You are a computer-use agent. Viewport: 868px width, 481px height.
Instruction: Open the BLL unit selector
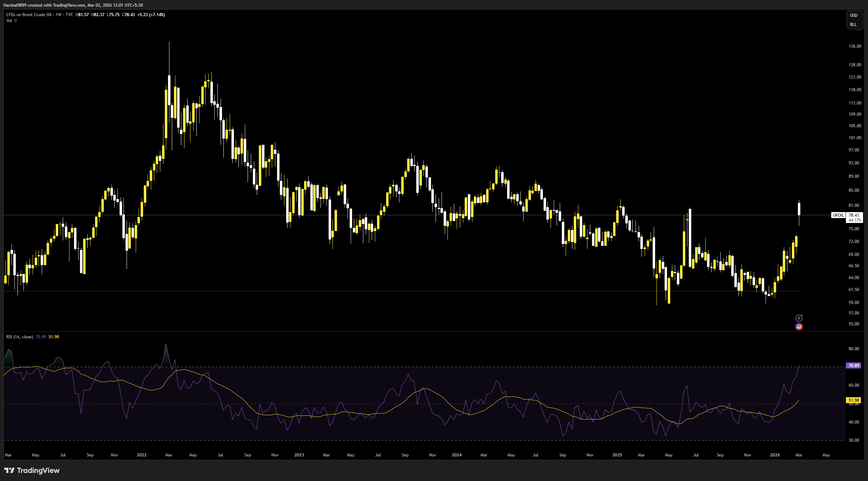(853, 25)
